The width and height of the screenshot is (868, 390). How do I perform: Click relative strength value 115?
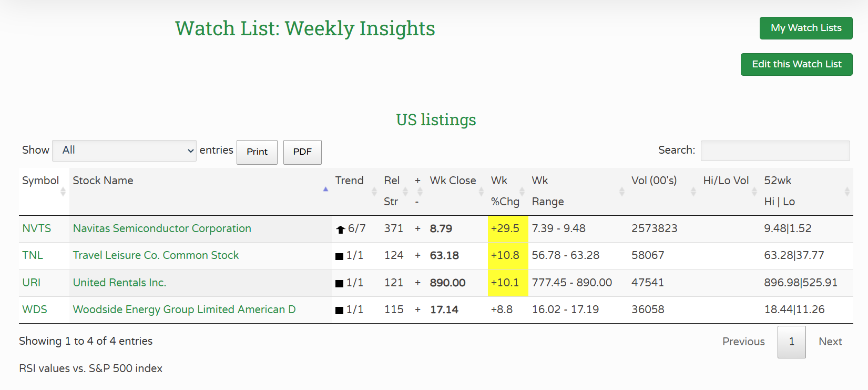[x=393, y=309]
